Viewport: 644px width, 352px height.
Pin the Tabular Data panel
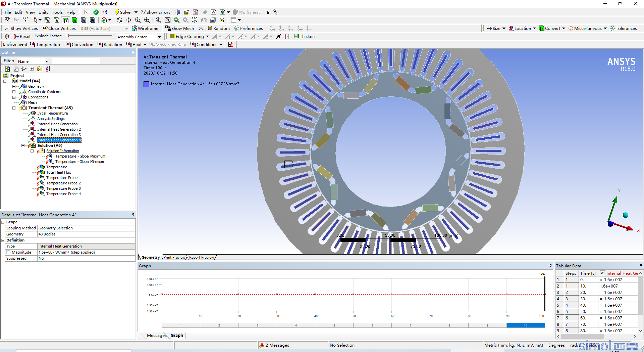[641, 266]
